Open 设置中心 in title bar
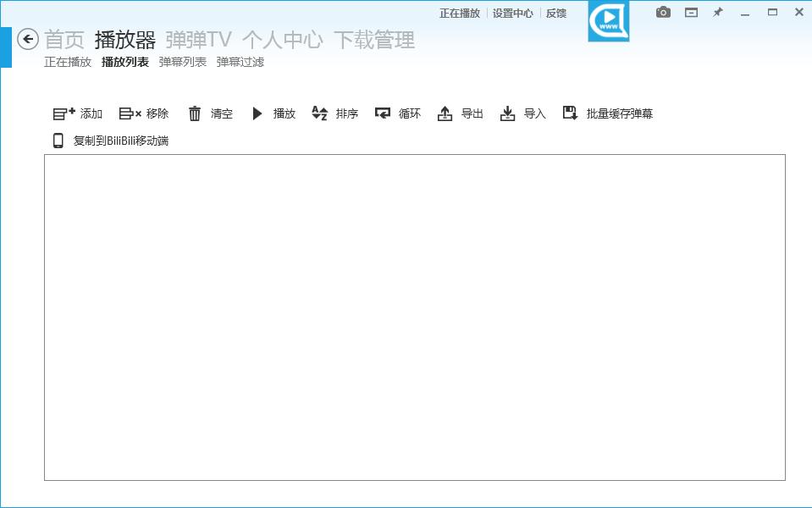 512,14
